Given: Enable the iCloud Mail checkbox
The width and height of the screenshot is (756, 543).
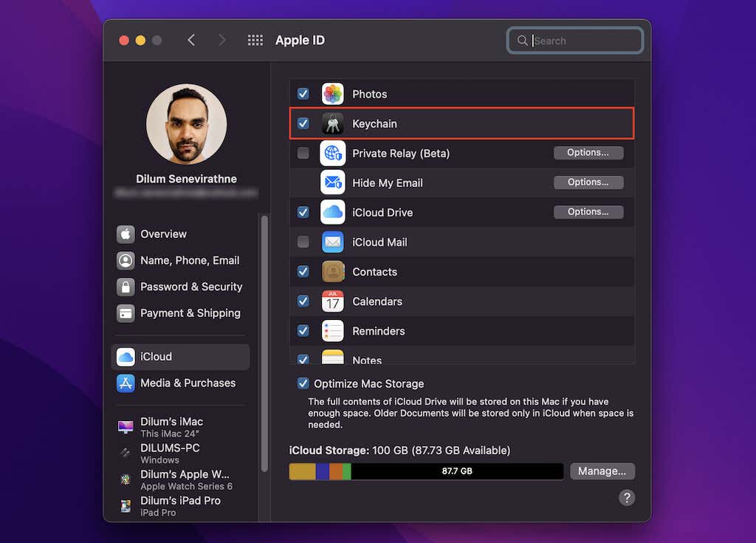Looking at the screenshot, I should (x=303, y=242).
